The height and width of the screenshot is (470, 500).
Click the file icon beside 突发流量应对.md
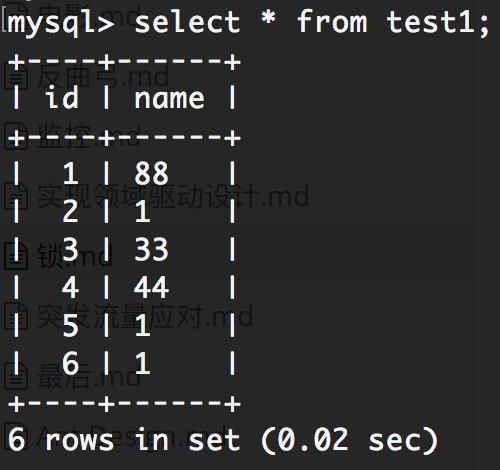coord(16,316)
